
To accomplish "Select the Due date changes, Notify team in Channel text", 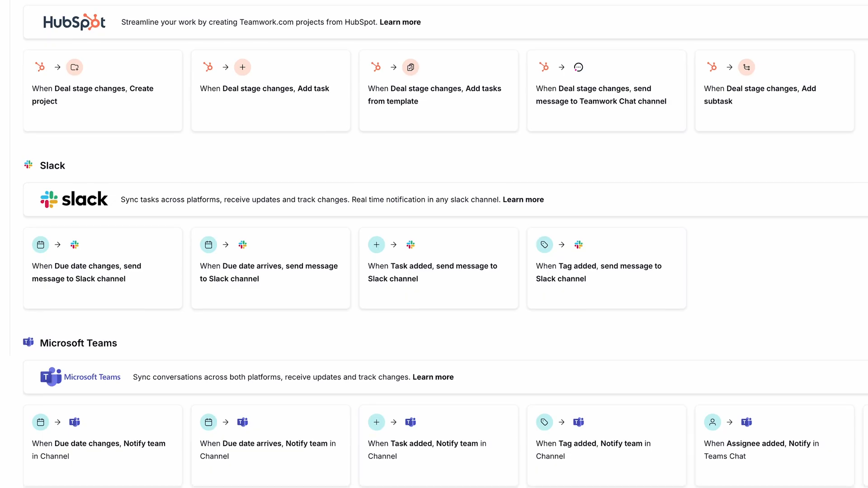I will tap(99, 450).
